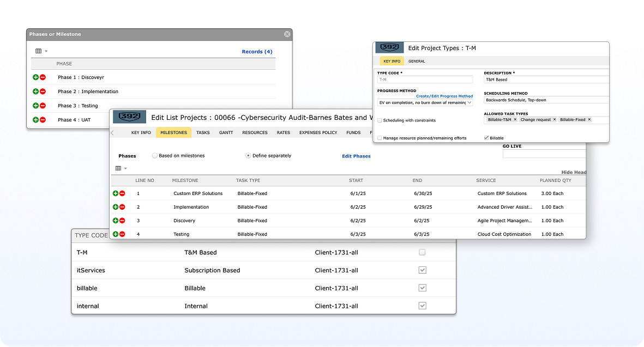This screenshot has width=644, height=347.
Task: Add a line at milestone Discovery
Action: (116, 221)
